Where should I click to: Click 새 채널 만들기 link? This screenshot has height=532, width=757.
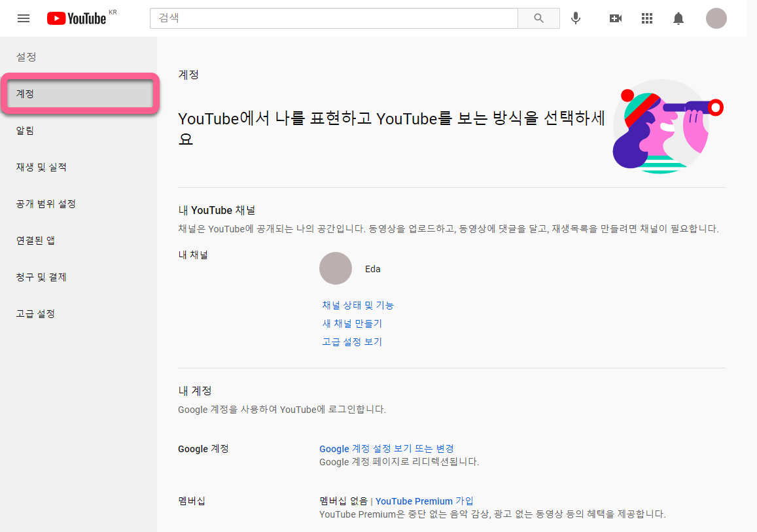tap(352, 323)
